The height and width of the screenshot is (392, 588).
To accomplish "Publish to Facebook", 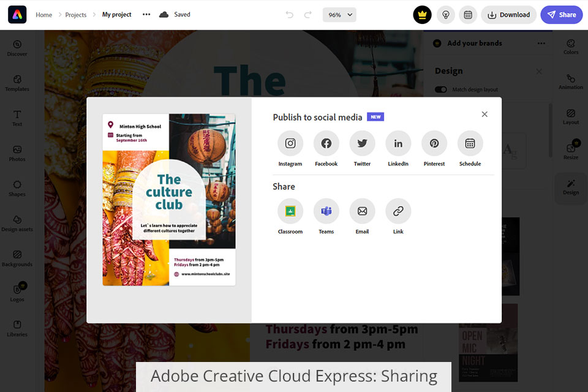I will click(x=326, y=143).
